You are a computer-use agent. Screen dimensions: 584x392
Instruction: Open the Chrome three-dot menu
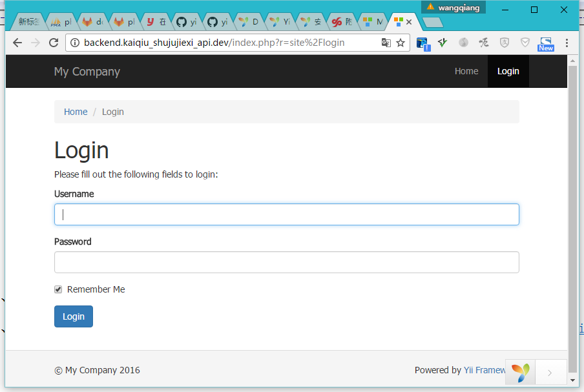[567, 43]
